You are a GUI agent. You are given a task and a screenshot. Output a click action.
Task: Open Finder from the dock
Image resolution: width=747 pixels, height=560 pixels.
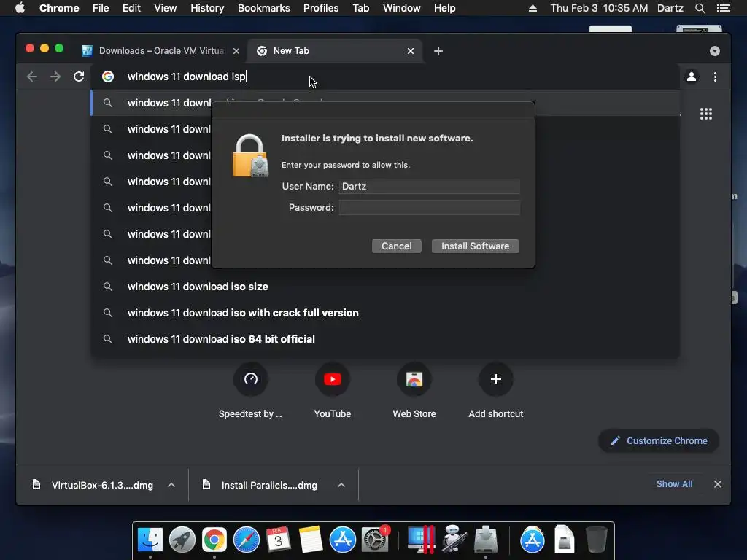pos(150,540)
